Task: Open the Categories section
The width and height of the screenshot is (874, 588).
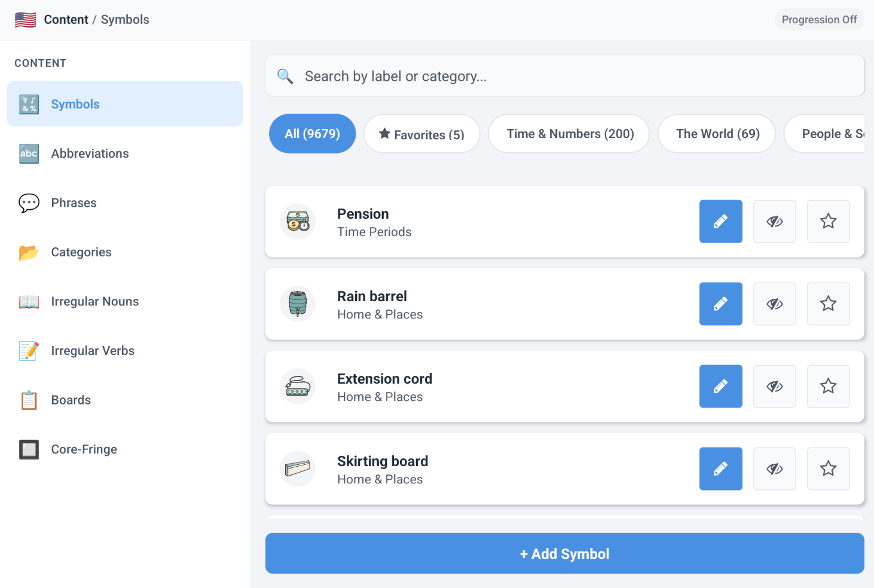Action: tap(81, 252)
